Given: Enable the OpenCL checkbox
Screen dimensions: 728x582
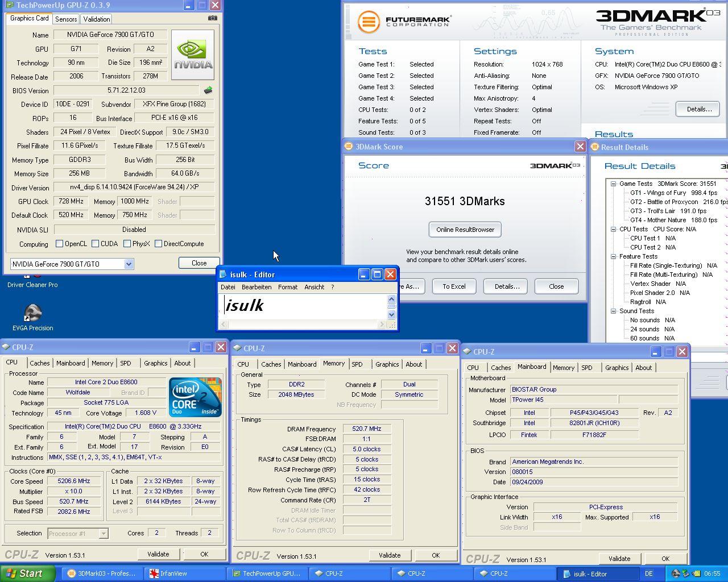Looking at the screenshot, I should point(59,244).
